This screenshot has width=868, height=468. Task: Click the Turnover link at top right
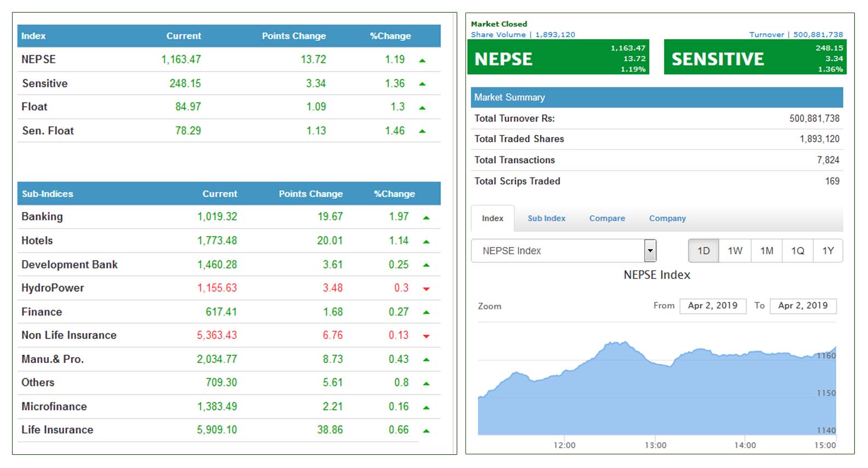pos(796,34)
